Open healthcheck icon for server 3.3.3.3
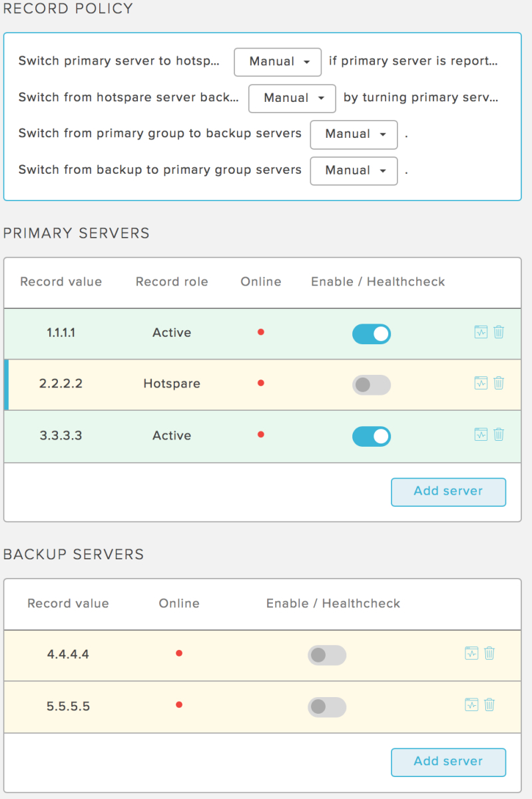This screenshot has width=532, height=799. tap(481, 434)
